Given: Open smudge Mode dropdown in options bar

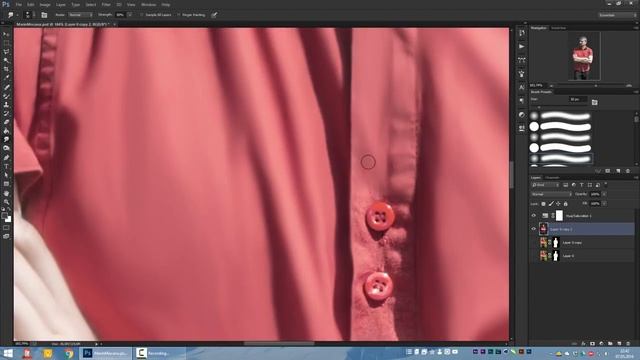Looking at the screenshot, I should pyautogui.click(x=80, y=15).
